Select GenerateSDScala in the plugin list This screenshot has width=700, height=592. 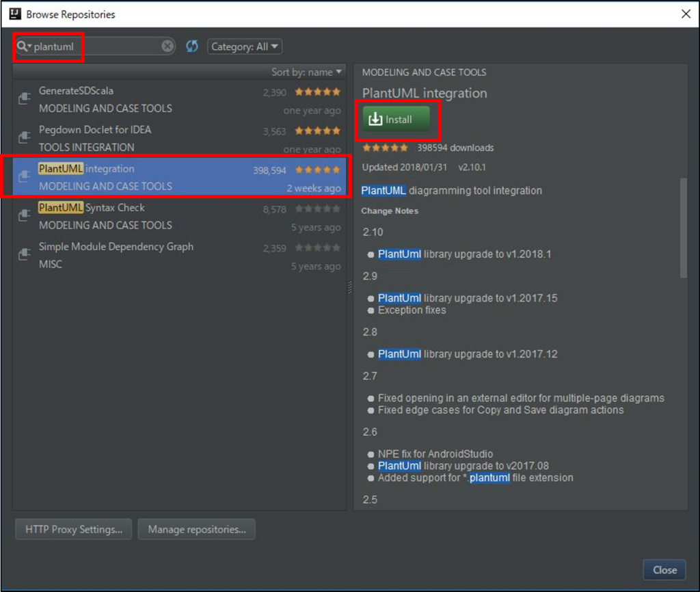(x=180, y=100)
